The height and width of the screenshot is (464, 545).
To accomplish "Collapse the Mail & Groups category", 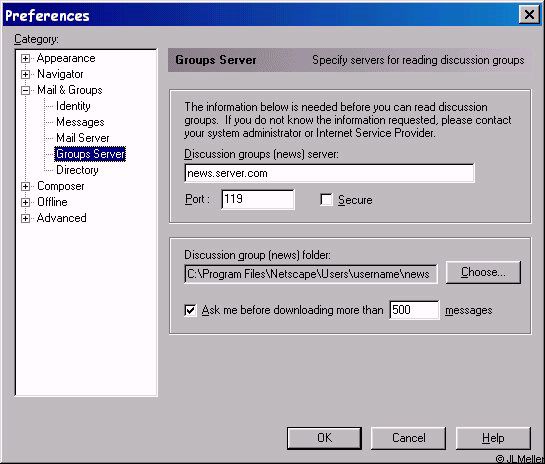I will click(25, 90).
